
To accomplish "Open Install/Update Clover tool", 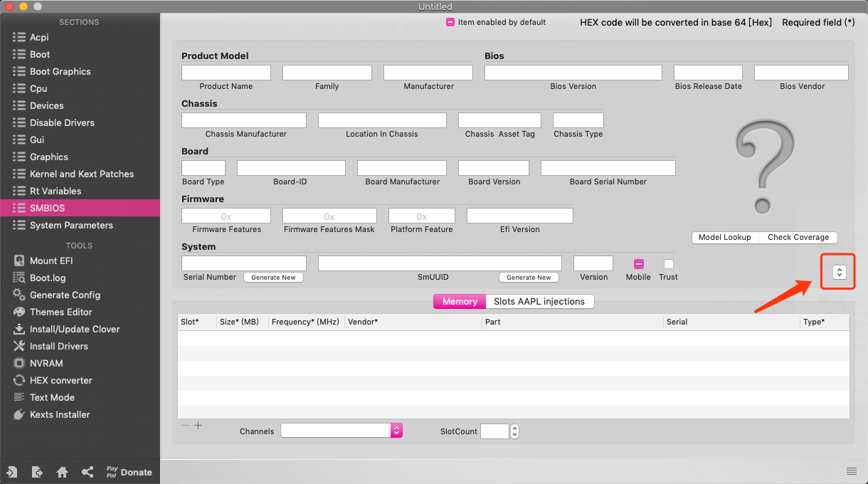I will pos(75,329).
